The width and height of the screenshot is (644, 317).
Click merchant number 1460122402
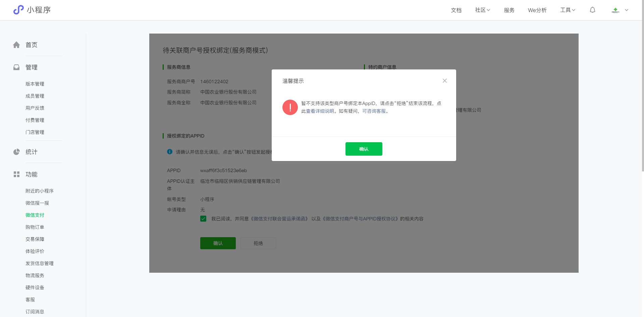(x=214, y=82)
